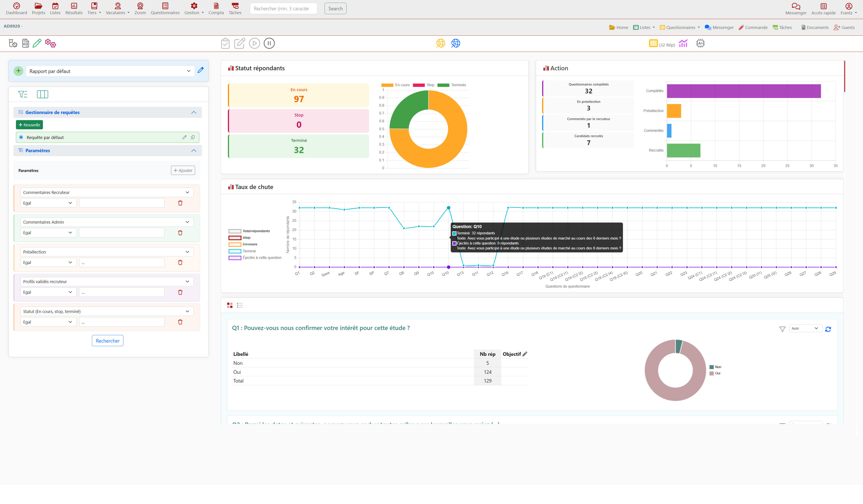Switch to list view icon above Q1
The width and height of the screenshot is (863, 504).
click(x=240, y=305)
